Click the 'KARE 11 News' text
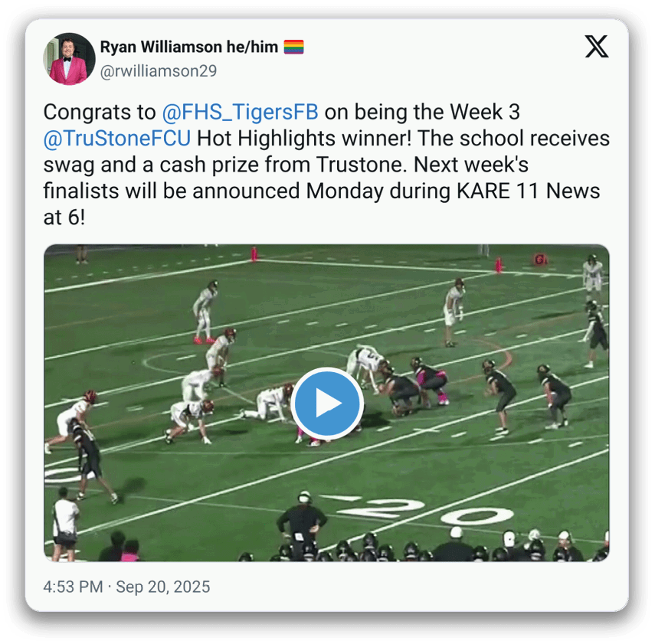The height and width of the screenshot is (644, 655). pos(529,191)
